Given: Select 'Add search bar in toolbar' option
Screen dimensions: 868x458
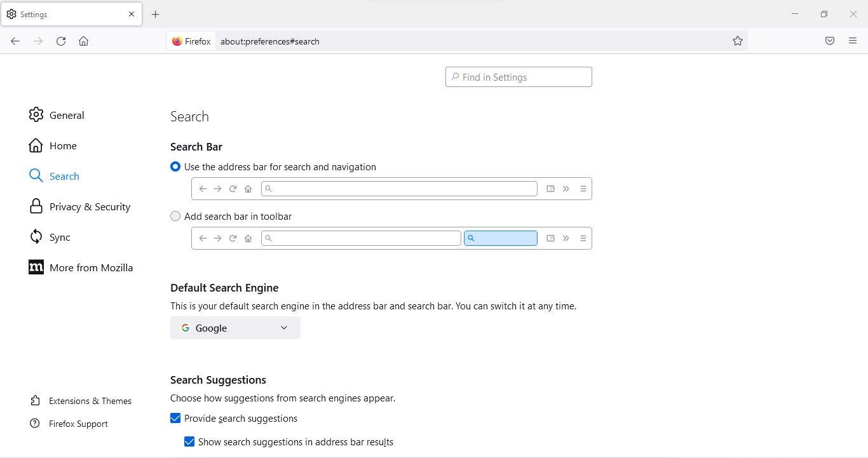Looking at the screenshot, I should [175, 217].
